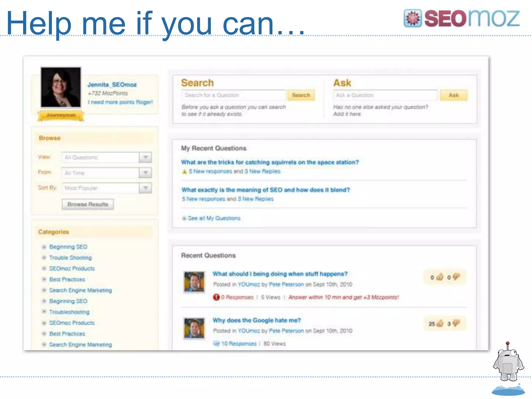Click the speech bubble icon beside 10 Responses
This screenshot has height=399, width=532.
pyautogui.click(x=216, y=343)
